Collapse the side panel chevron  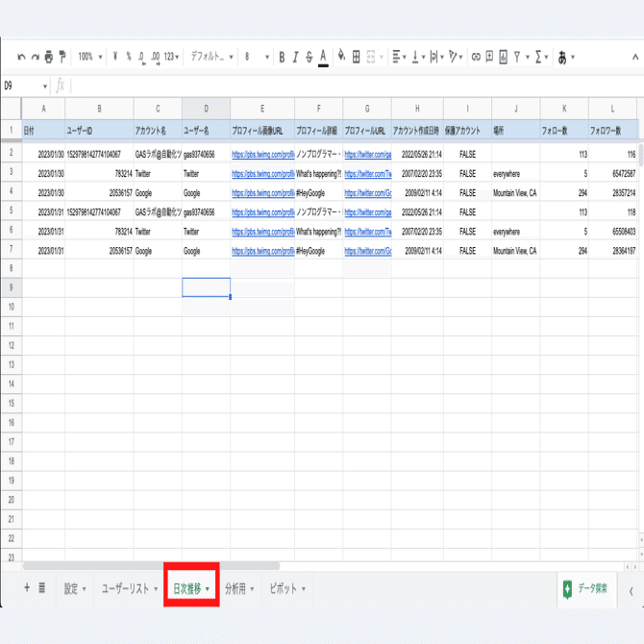[632, 591]
